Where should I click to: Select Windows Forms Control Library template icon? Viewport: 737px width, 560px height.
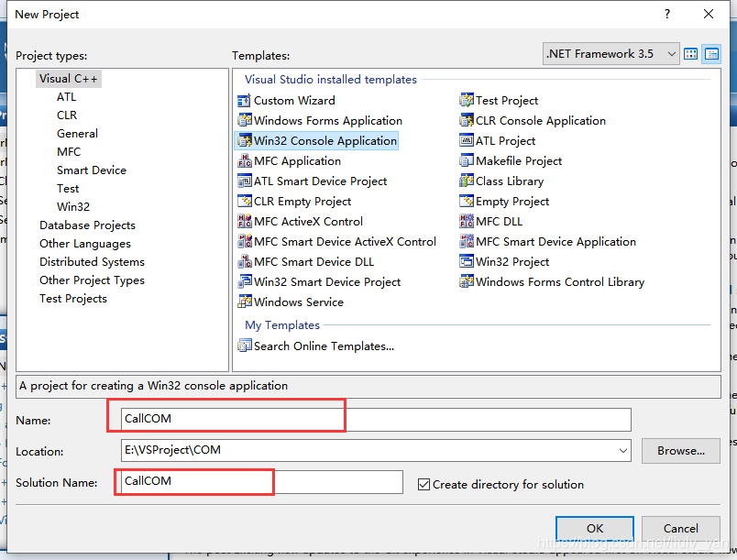click(467, 282)
